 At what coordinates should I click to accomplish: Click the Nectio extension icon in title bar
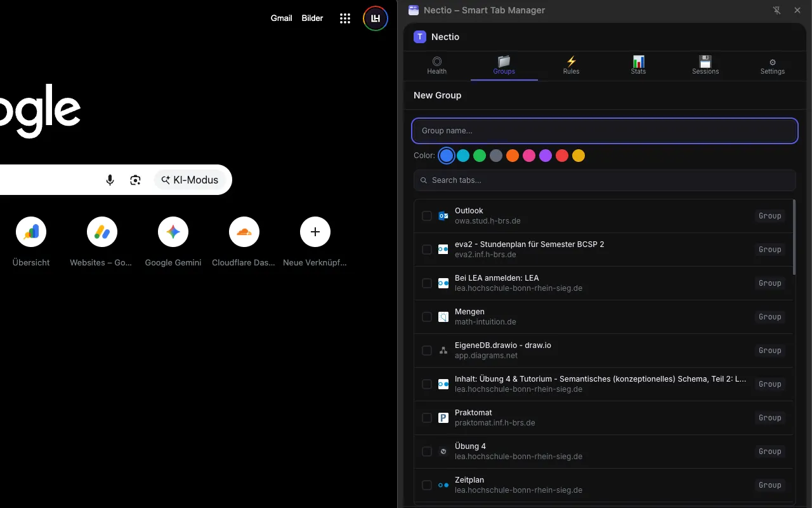[x=414, y=10]
